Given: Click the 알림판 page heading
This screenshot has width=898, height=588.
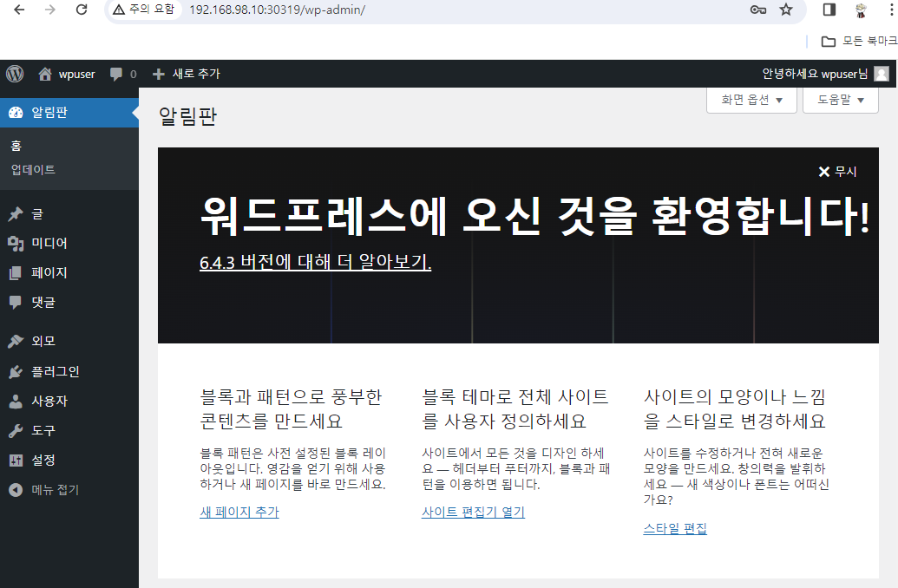Looking at the screenshot, I should point(188,116).
